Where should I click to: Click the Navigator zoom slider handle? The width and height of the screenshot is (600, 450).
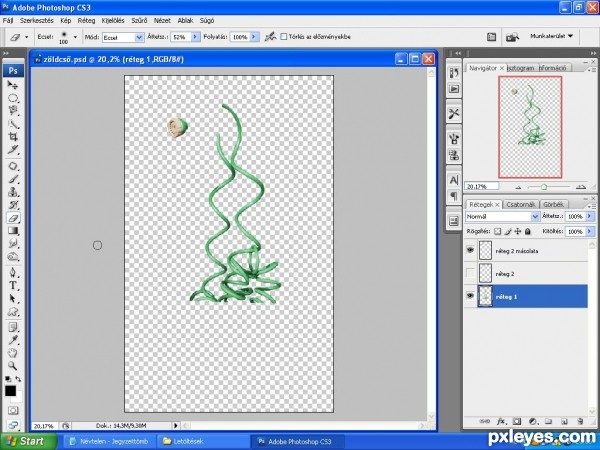click(543, 187)
